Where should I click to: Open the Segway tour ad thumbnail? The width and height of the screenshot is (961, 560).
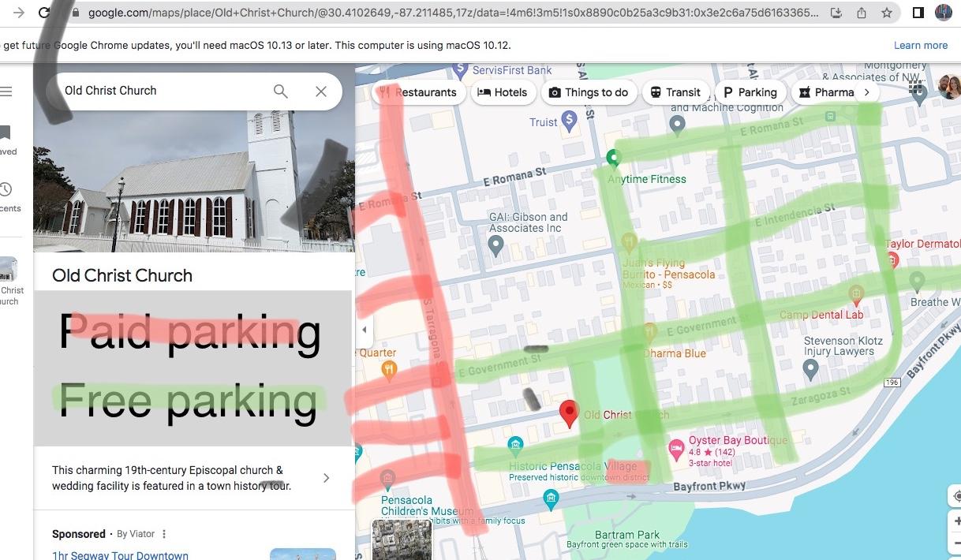303,554
